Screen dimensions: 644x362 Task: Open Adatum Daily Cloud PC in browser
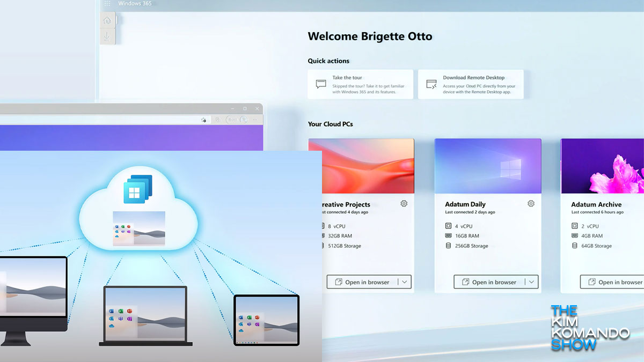(489, 282)
